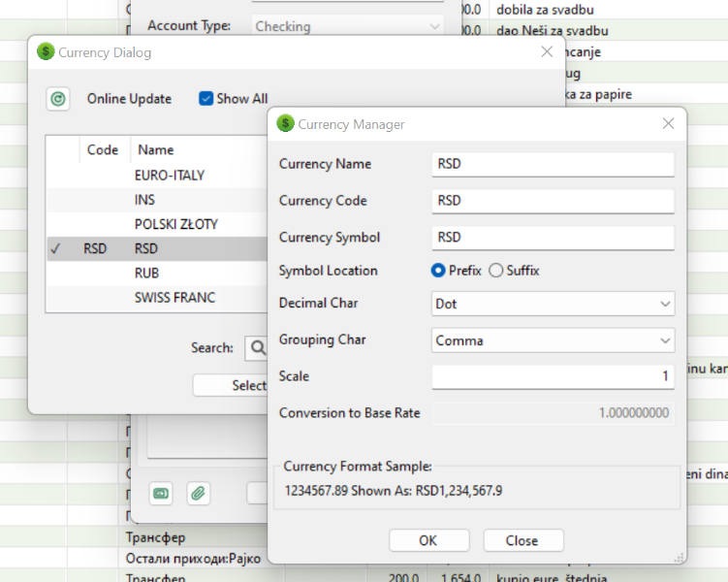Close the Currency Dialog window
This screenshot has width=728, height=582.
pos(547,51)
